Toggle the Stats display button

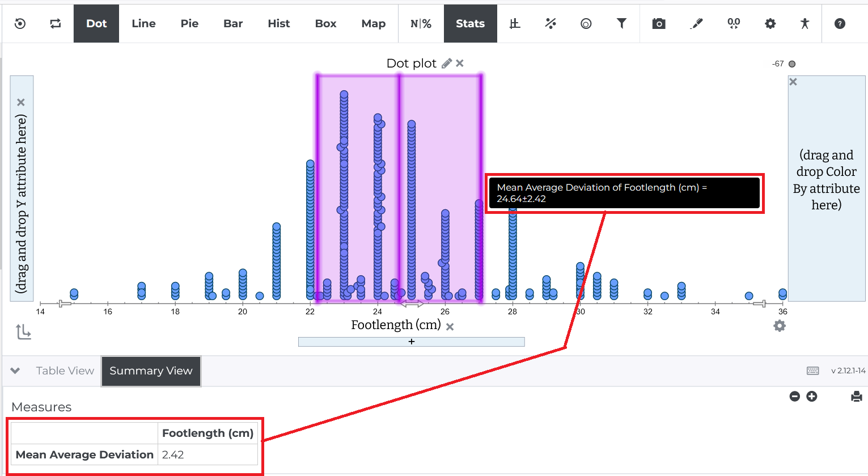(x=471, y=23)
